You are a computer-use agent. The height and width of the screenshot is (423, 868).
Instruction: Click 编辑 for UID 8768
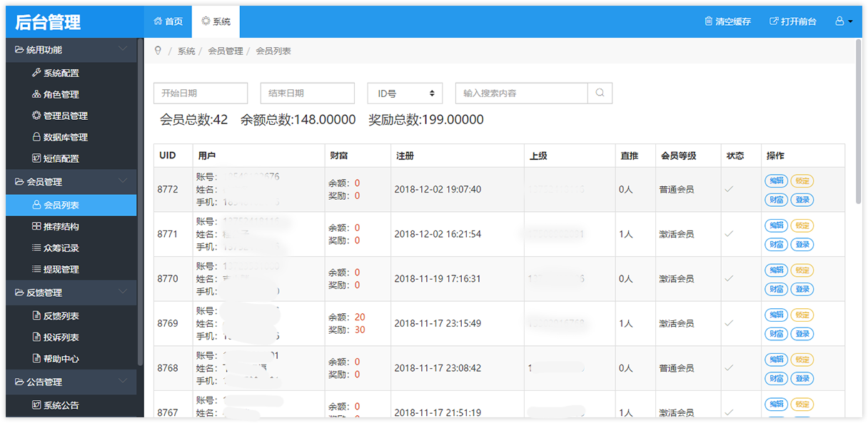tap(776, 360)
